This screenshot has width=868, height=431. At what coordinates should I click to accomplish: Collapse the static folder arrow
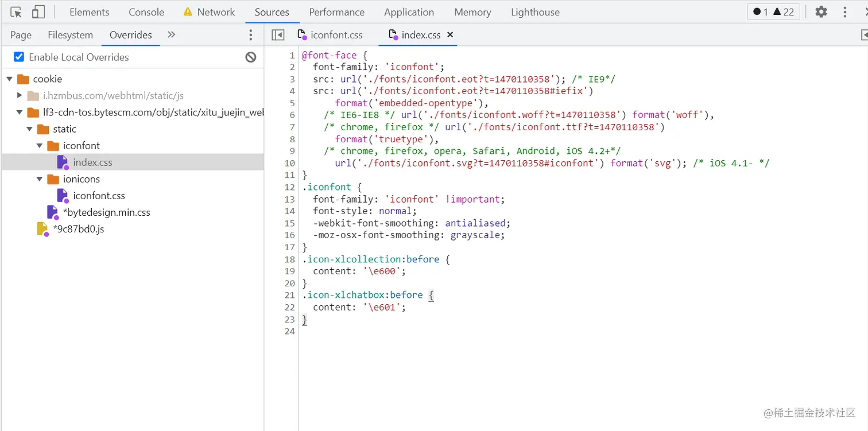click(x=29, y=129)
